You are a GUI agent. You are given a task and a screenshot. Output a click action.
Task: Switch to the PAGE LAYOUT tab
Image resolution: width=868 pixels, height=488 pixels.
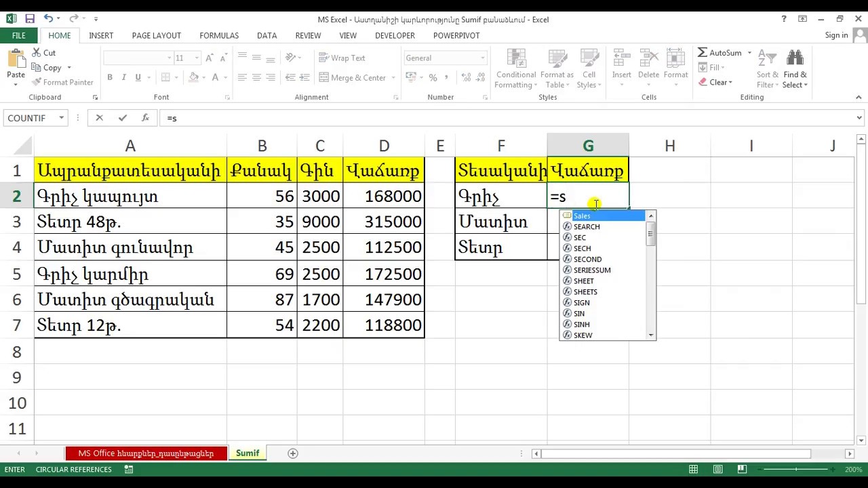tap(157, 35)
